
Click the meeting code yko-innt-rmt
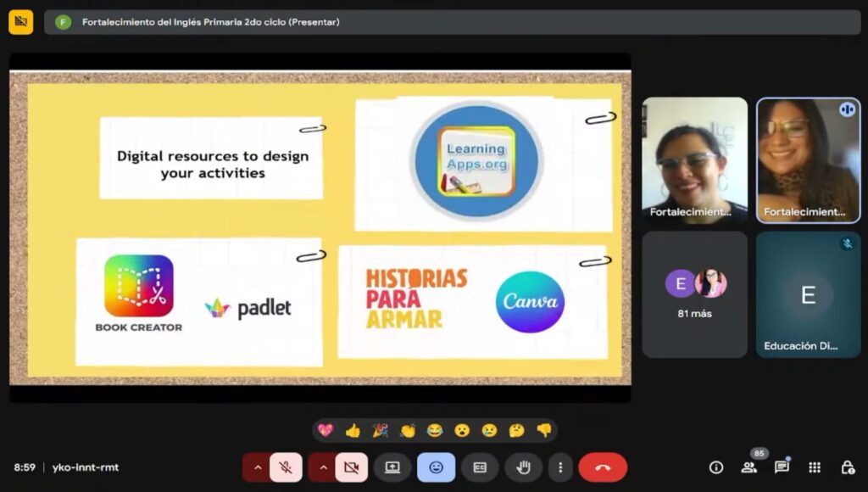pyautogui.click(x=86, y=467)
